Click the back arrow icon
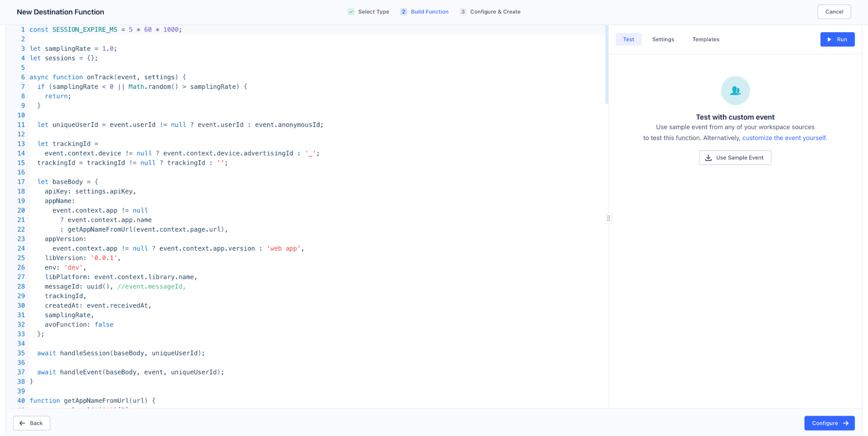868x436 pixels. click(23, 423)
